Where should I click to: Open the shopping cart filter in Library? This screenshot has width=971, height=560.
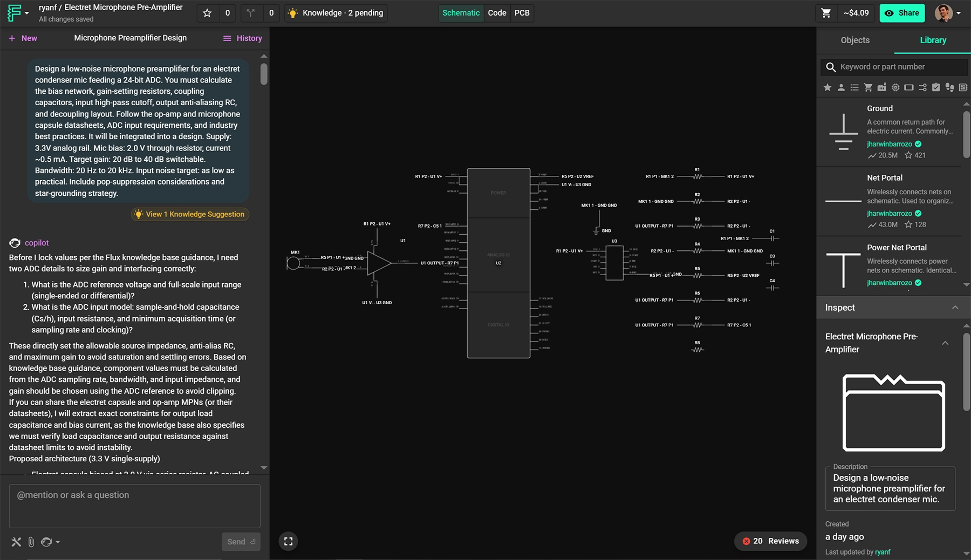869,87
